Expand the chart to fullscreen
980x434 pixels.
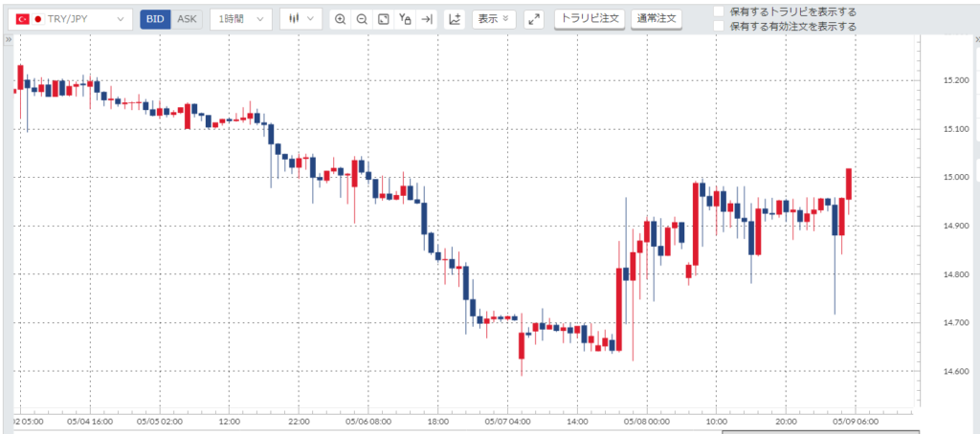point(534,19)
